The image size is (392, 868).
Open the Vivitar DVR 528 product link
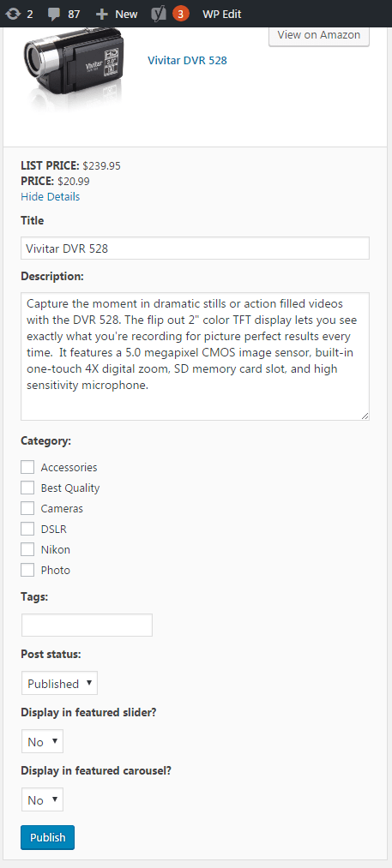coord(187,60)
